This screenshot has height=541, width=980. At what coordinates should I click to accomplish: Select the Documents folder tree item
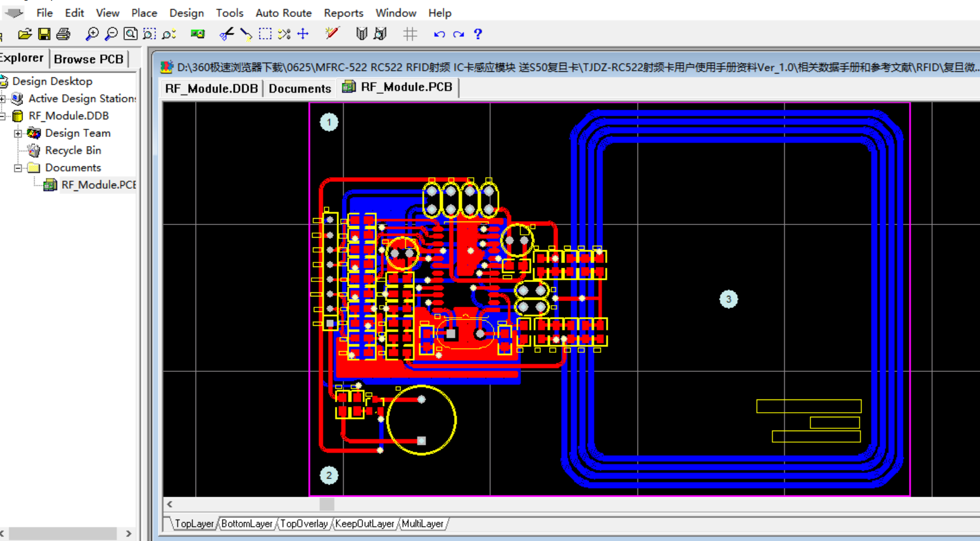[73, 167]
